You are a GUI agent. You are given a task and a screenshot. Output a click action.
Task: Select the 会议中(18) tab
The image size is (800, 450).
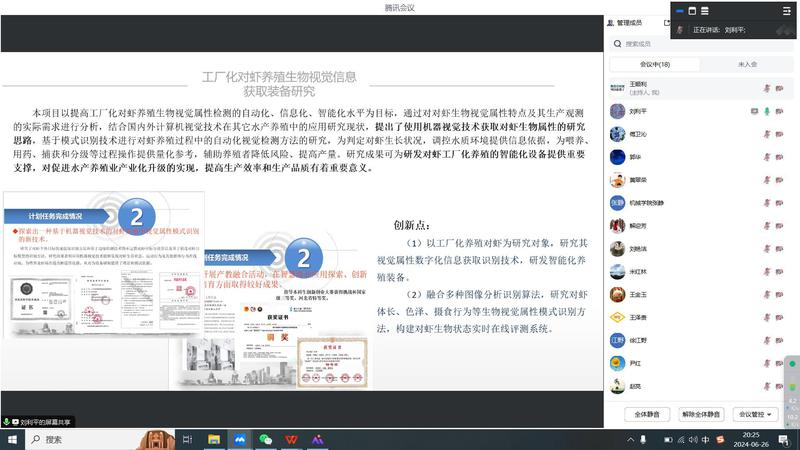coord(655,63)
